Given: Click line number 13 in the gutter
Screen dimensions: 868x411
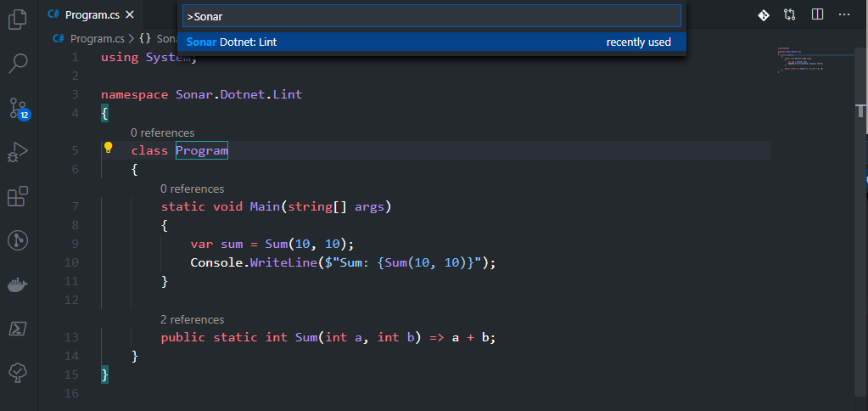Looking at the screenshot, I should coord(71,337).
